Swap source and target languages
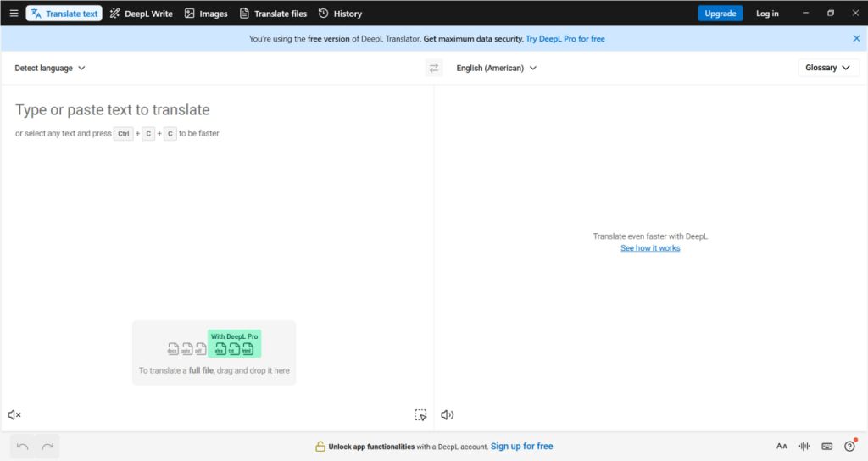Viewport: 868px width, 461px height. pyautogui.click(x=434, y=69)
